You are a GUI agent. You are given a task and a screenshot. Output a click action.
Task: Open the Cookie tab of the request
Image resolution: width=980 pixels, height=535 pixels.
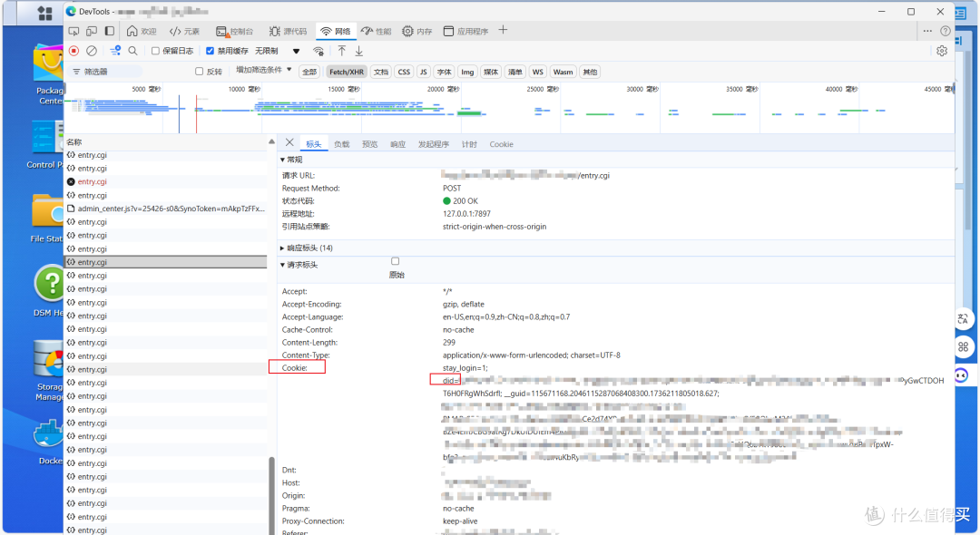point(501,143)
